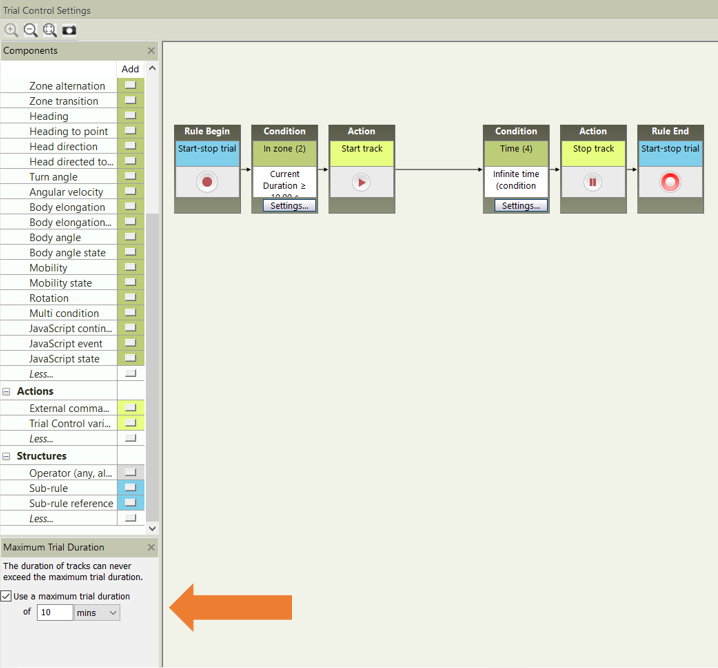Add a Multi condition component
Viewport: 718px width, 668px height.
pos(131,313)
